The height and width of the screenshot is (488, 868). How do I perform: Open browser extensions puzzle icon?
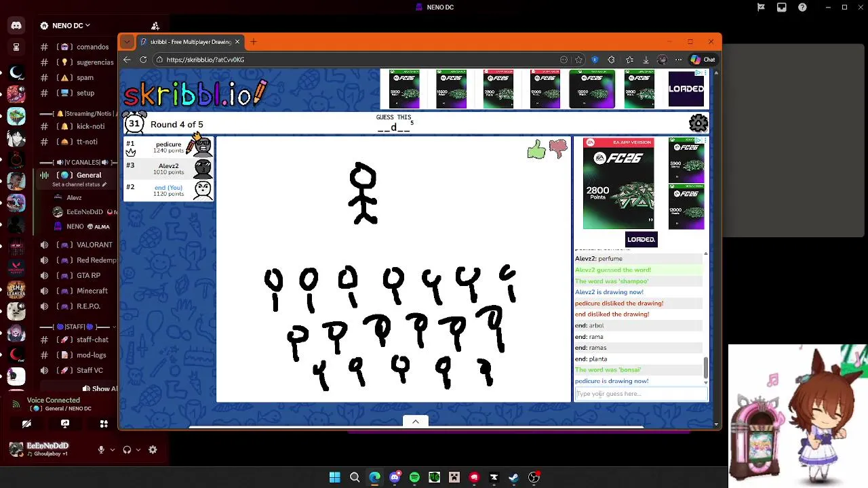pos(611,60)
